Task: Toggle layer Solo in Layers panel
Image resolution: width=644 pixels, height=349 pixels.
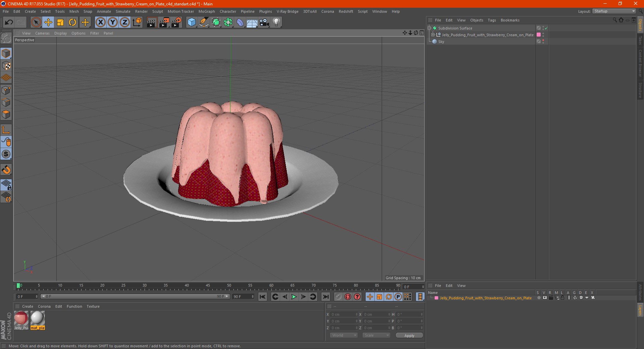Action: [x=539, y=298]
